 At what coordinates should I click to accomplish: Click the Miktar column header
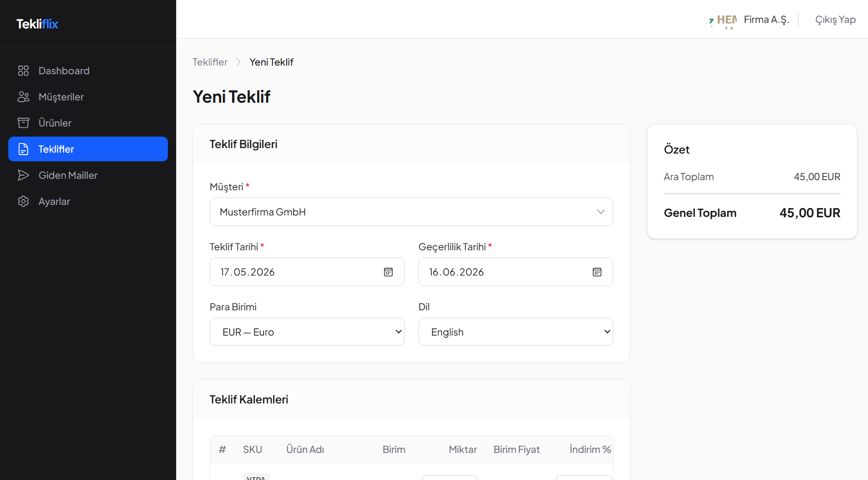coord(462,449)
